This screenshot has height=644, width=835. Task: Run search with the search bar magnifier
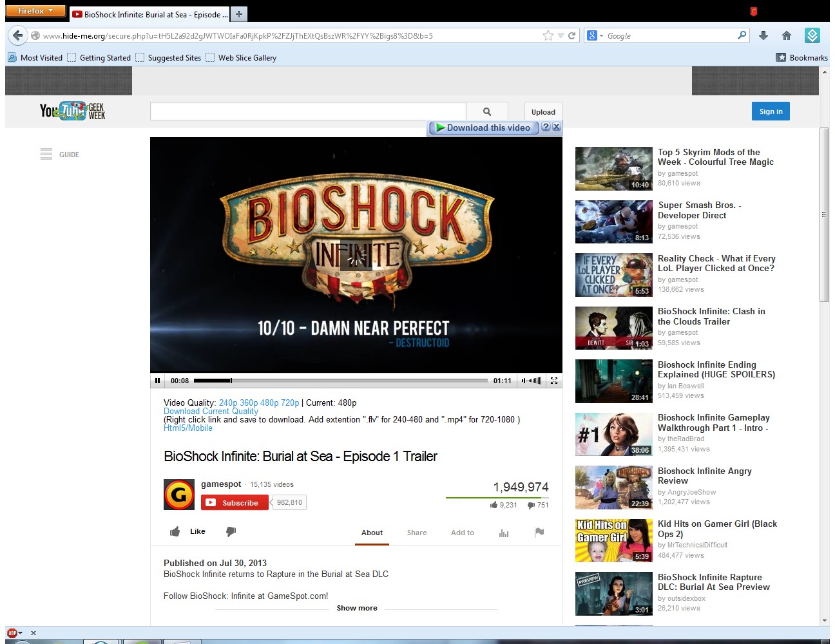[x=742, y=35]
